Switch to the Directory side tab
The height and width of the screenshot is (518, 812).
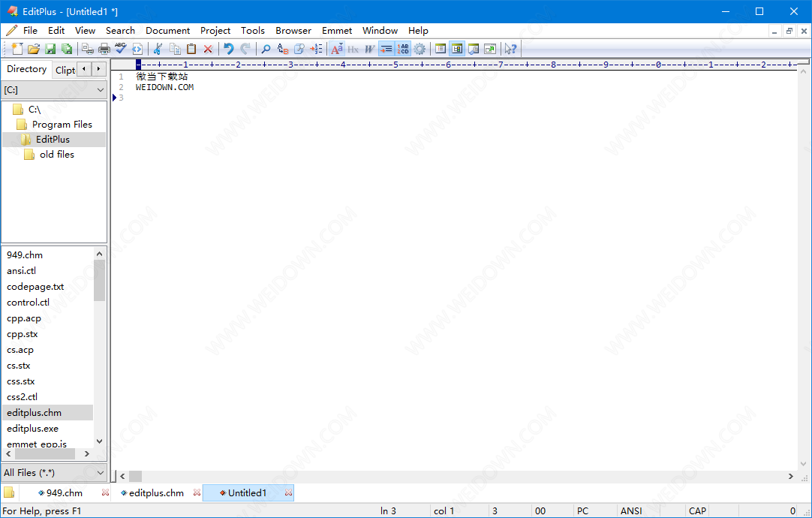tap(26, 69)
